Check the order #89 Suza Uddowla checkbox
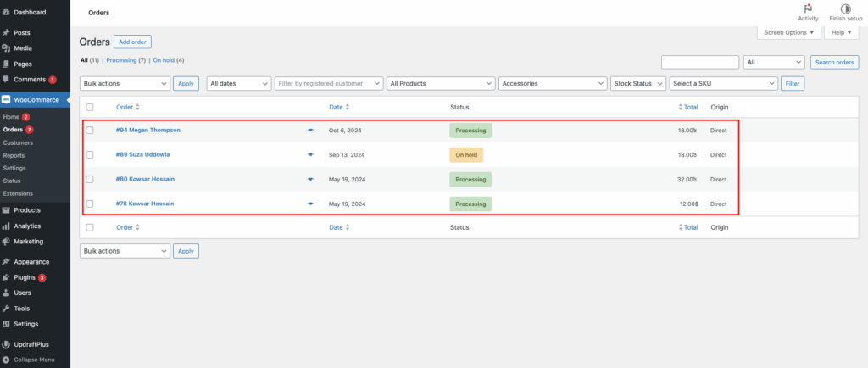Screen dimensions: 868x368 (x=90, y=155)
